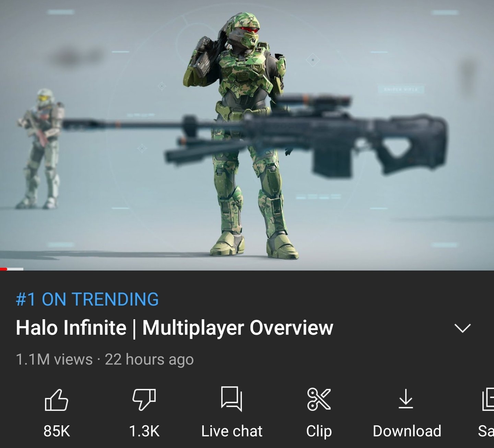Dislike the video with thumbs-down icon

click(144, 400)
